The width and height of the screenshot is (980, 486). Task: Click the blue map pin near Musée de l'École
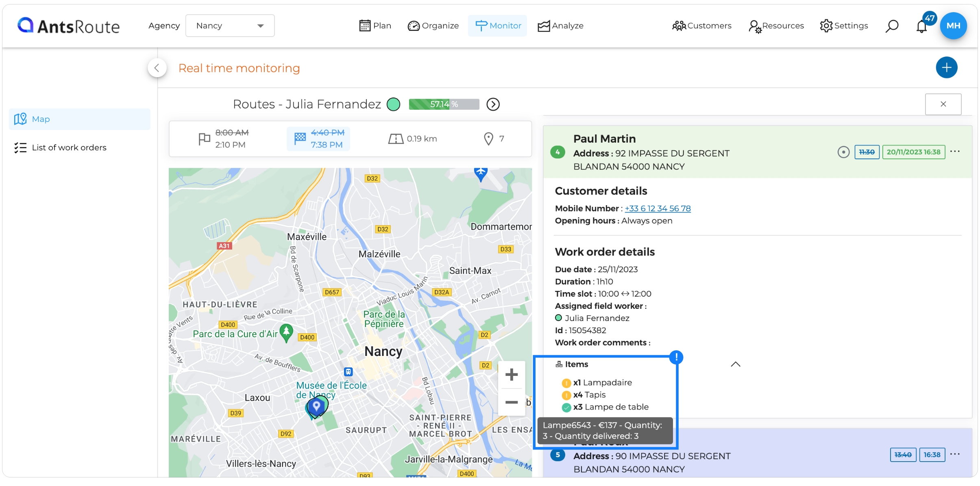[316, 406]
